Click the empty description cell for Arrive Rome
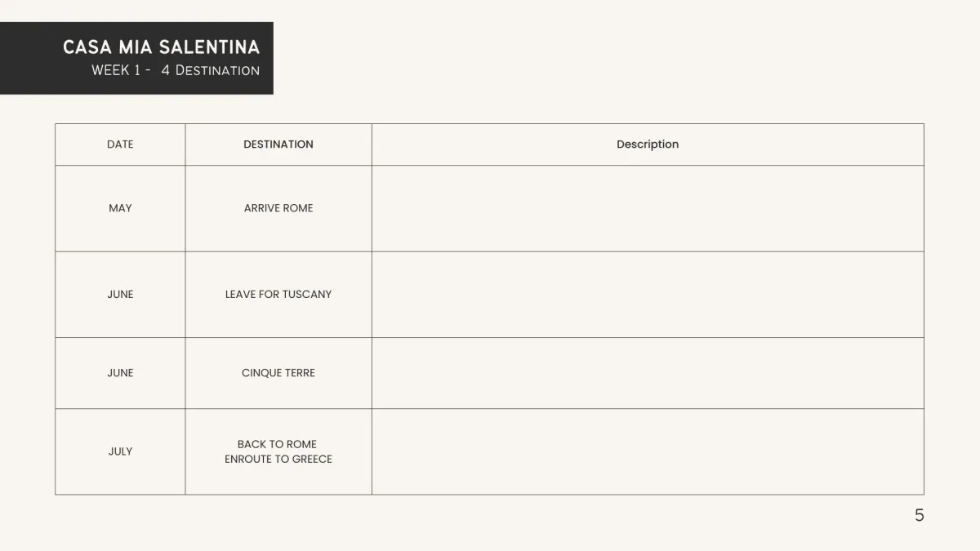Viewport: 980px width, 551px height. click(x=648, y=208)
